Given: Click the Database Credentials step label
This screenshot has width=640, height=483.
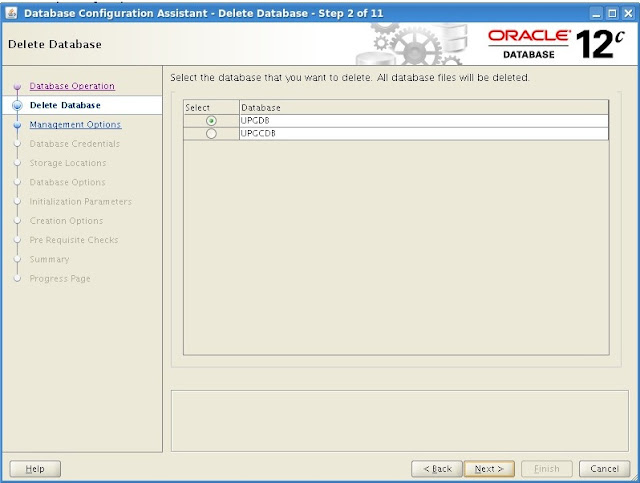Looking at the screenshot, I should [75, 144].
